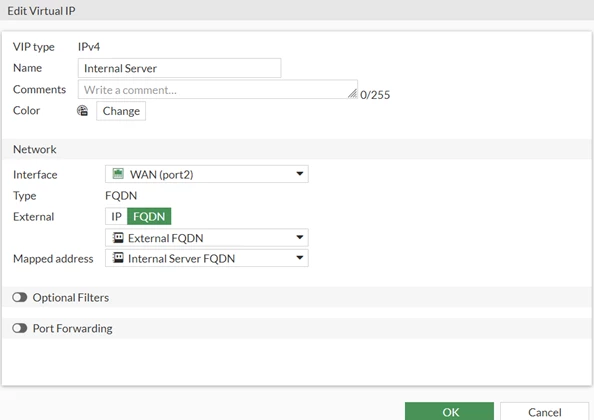Click the Port Forwarding label text

tap(73, 328)
